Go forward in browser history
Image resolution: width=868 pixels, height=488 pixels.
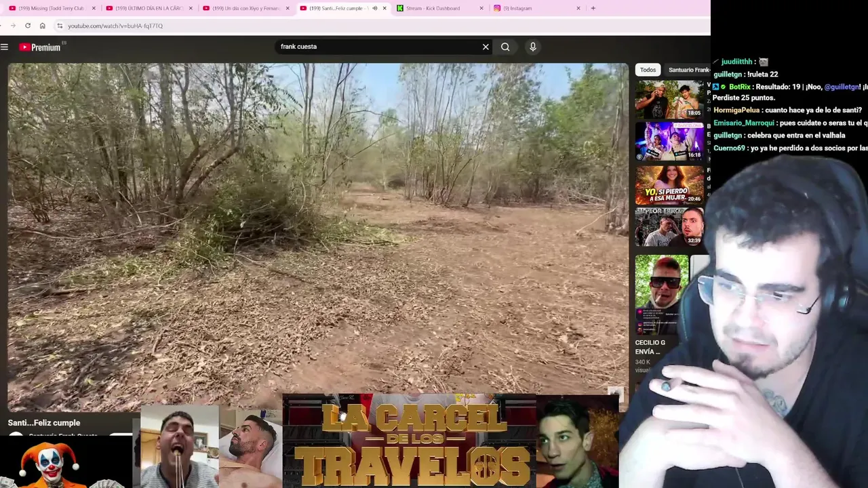12,26
